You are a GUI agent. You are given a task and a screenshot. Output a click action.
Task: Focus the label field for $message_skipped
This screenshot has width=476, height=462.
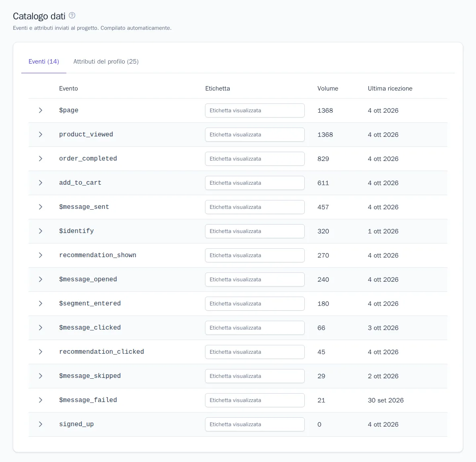(255, 376)
